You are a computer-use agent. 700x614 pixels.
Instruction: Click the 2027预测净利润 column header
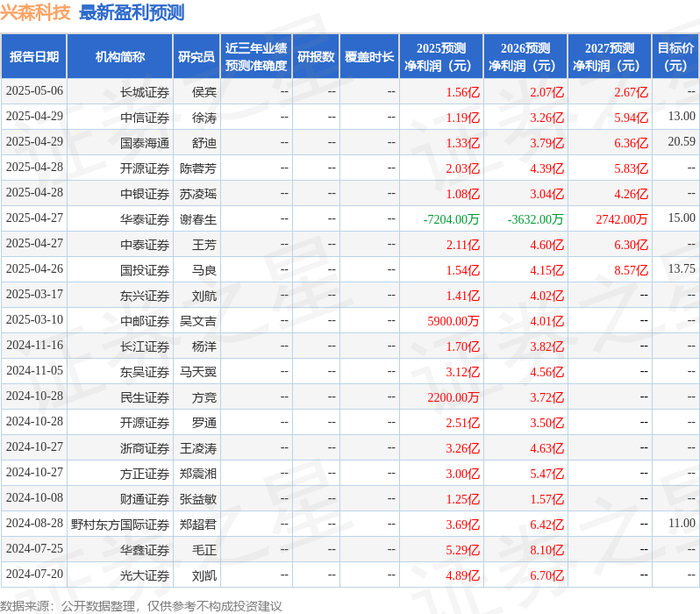[x=610, y=56]
